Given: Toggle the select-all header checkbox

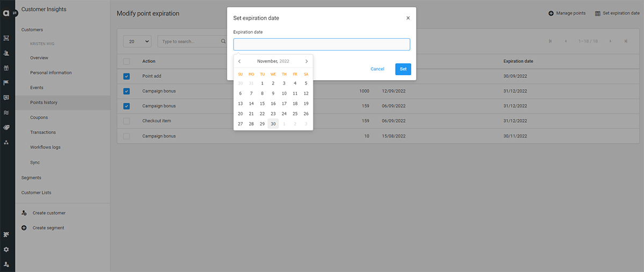Looking at the screenshot, I should [127, 61].
